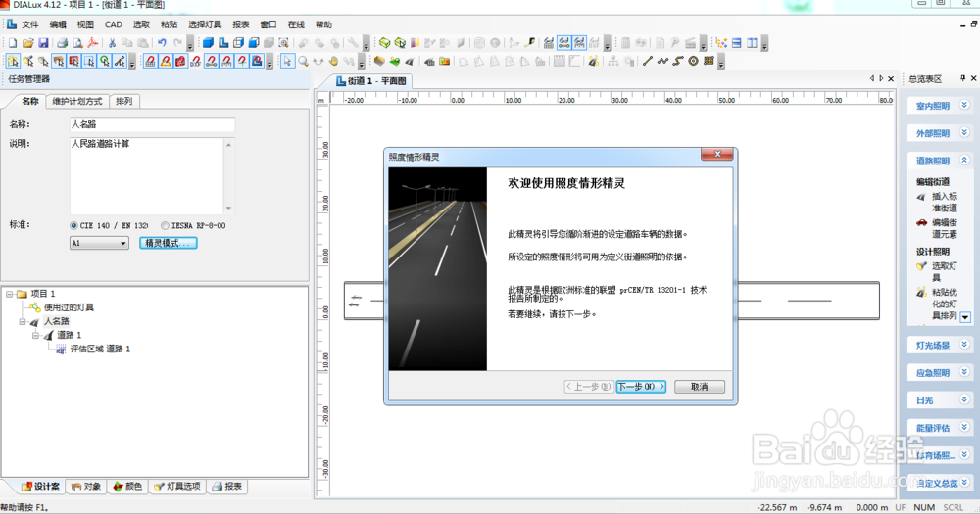The height and width of the screenshot is (514, 980).
Task: Select the hand pan tool
Action: 334,61
